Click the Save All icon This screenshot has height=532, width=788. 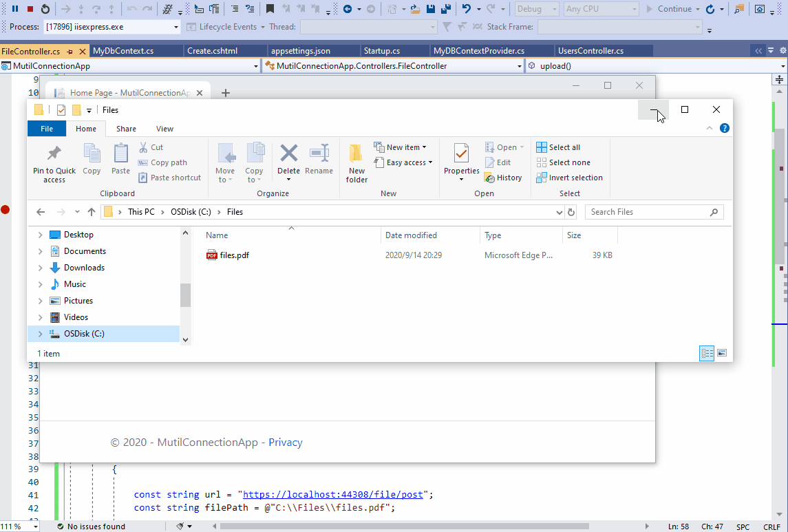point(445,8)
